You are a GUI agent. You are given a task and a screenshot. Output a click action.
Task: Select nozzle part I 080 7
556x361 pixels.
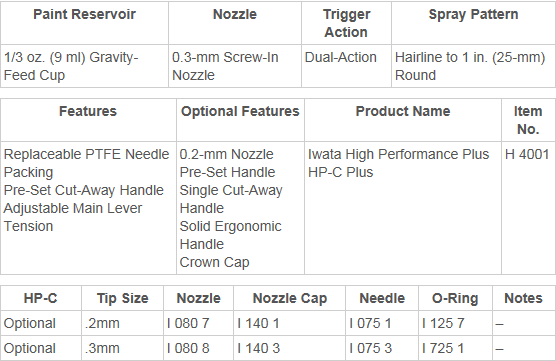coord(188,323)
